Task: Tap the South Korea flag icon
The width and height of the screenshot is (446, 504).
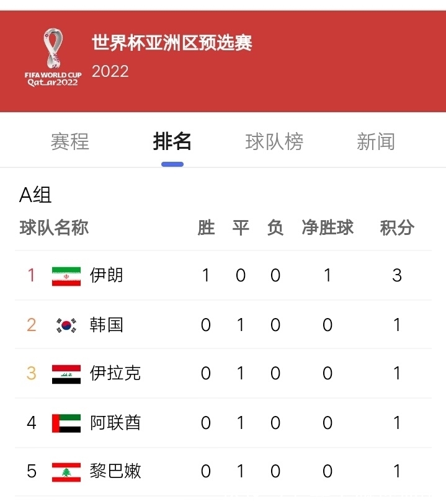Action: (66, 325)
